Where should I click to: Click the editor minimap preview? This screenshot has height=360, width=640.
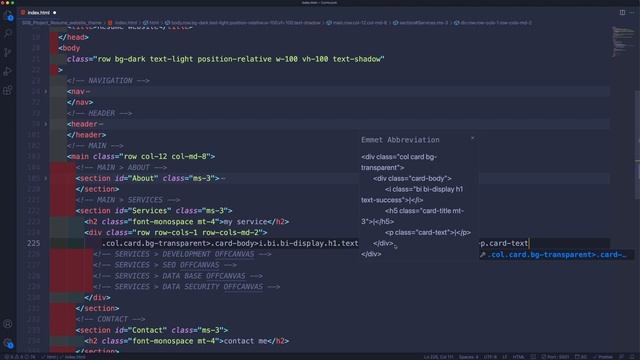tap(622, 42)
